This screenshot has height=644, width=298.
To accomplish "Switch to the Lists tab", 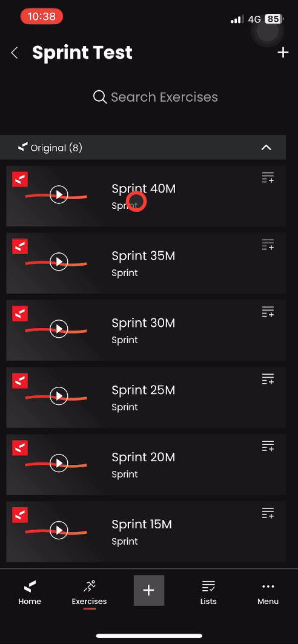I will pyautogui.click(x=208, y=593).
